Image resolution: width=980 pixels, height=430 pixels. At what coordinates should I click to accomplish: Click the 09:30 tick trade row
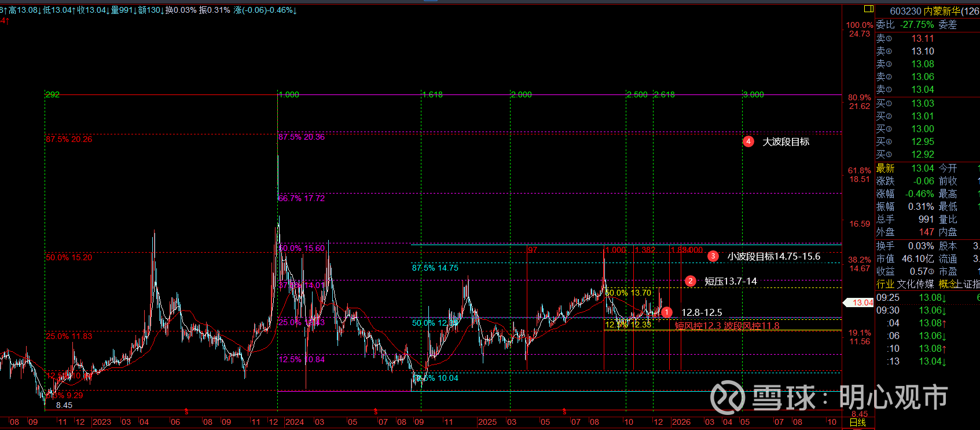click(x=927, y=311)
